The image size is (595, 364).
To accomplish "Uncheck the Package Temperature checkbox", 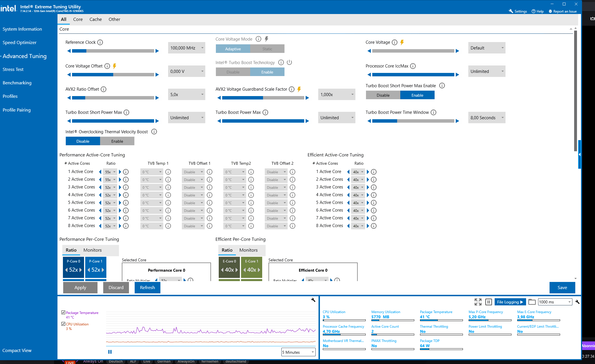I will pyautogui.click(x=63, y=313).
